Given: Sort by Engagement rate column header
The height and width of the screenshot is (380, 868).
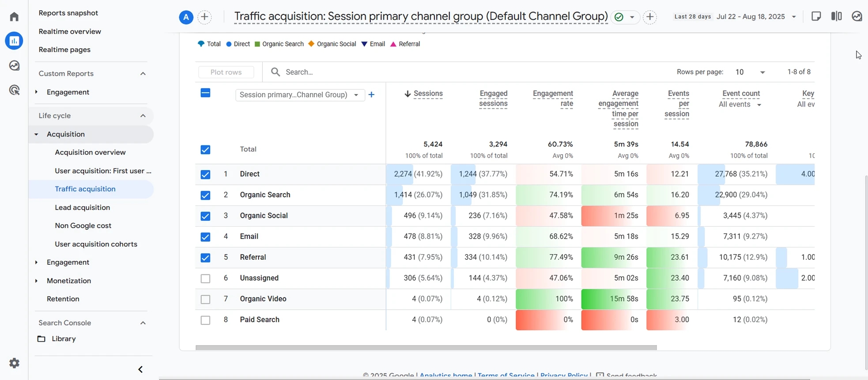Looking at the screenshot, I should (553, 99).
